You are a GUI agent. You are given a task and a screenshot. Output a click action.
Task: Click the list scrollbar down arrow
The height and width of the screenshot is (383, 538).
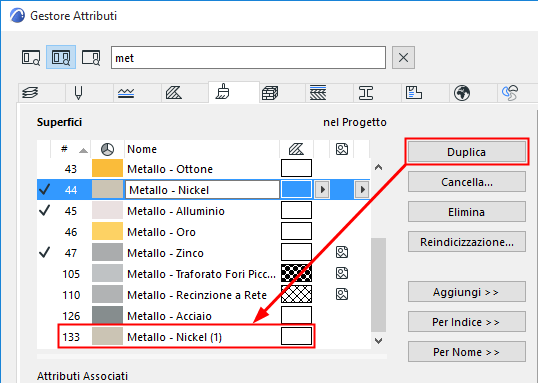point(378,341)
